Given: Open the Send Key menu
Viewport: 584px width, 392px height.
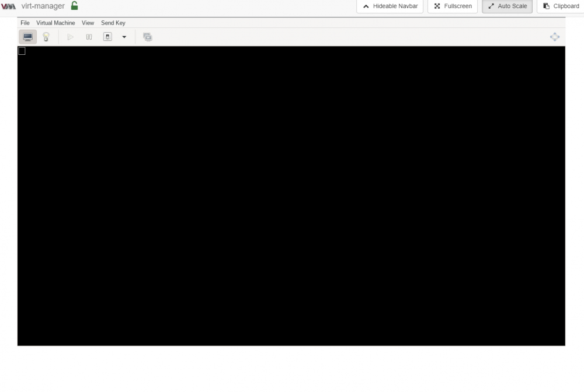Looking at the screenshot, I should click(x=113, y=23).
